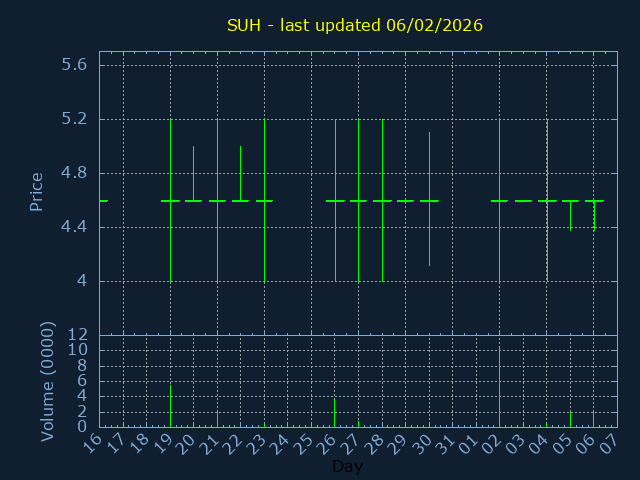The image size is (640, 480).
Task: Click the 5.6 price tick label
Action: [74, 65]
